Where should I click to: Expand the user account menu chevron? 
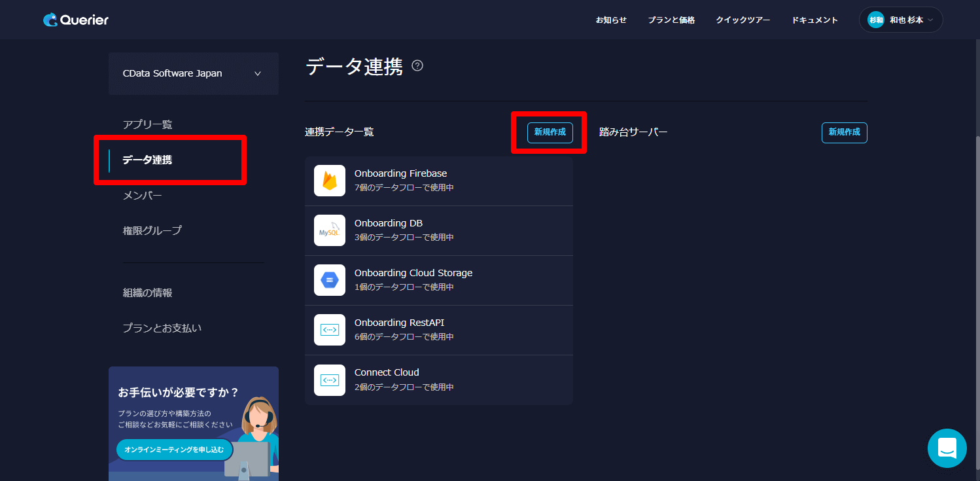point(930,20)
